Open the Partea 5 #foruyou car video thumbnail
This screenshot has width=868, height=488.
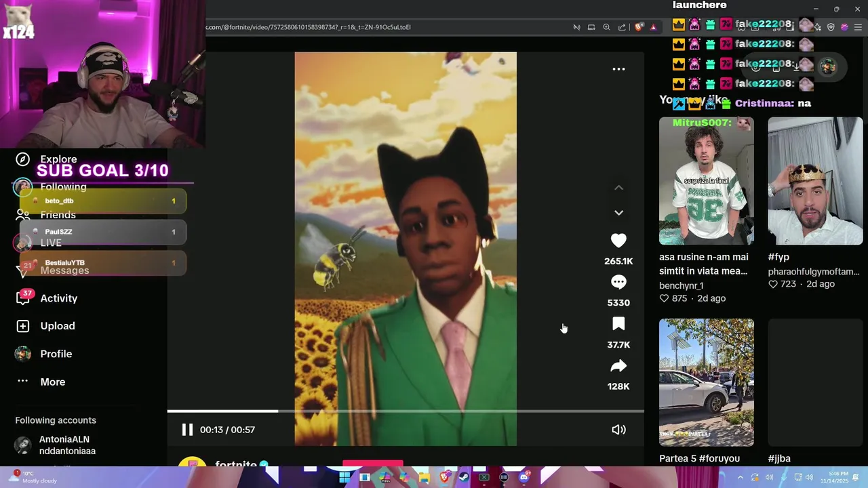click(x=706, y=382)
